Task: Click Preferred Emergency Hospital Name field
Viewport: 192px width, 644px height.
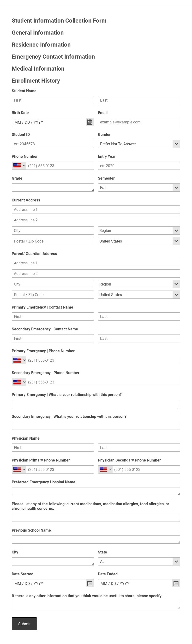Action: tap(96, 491)
